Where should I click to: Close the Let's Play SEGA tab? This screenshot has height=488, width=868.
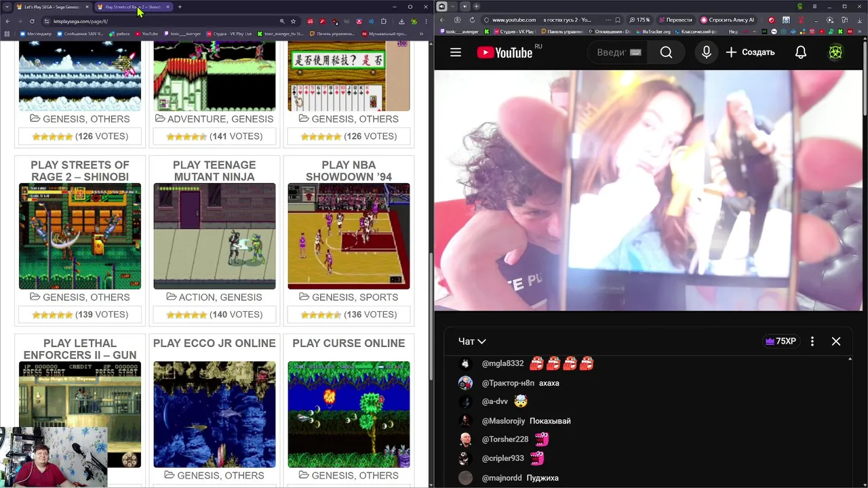87,7
